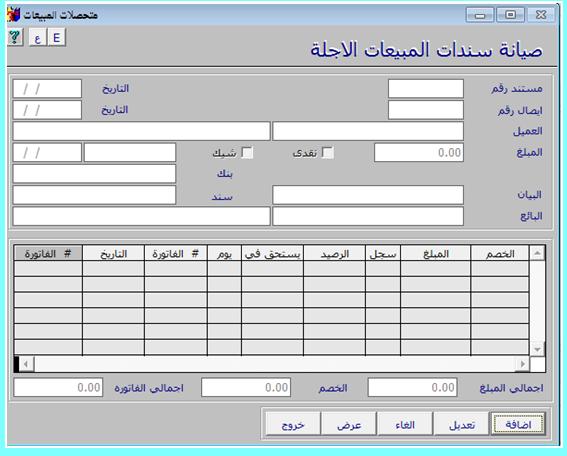Click the app icon in the title bar
The width and height of the screenshot is (567, 456).
pyautogui.click(x=14, y=14)
